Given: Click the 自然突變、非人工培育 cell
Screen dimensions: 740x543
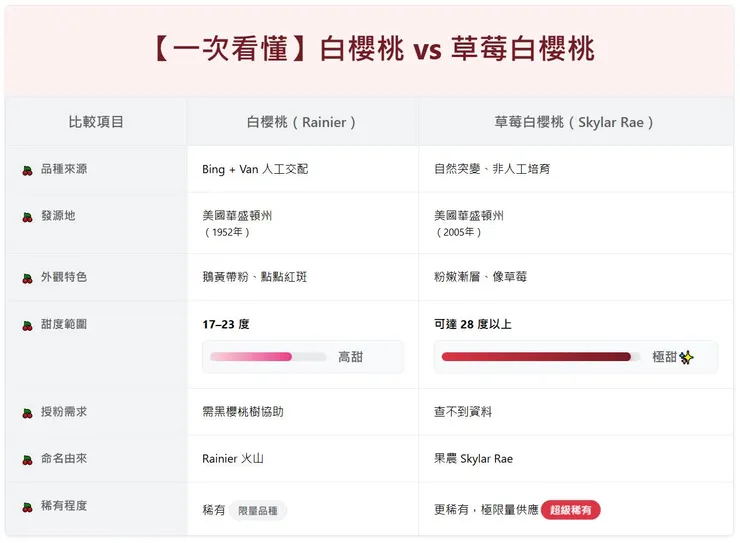Looking at the screenshot, I should (x=492, y=169).
